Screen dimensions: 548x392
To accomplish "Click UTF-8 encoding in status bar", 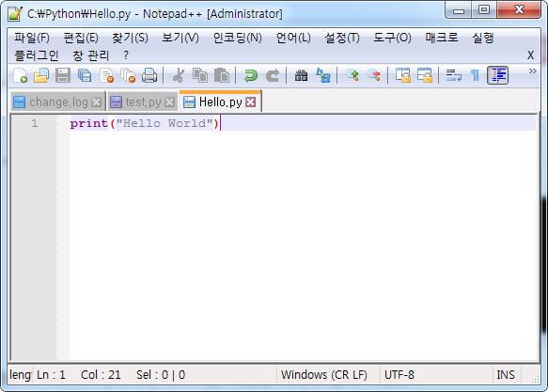I will pos(399,375).
